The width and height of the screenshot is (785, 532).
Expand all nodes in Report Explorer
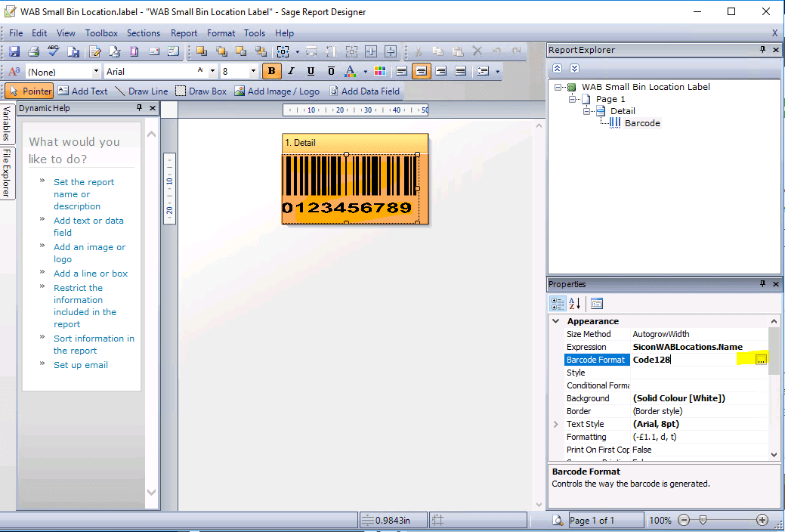[575, 69]
